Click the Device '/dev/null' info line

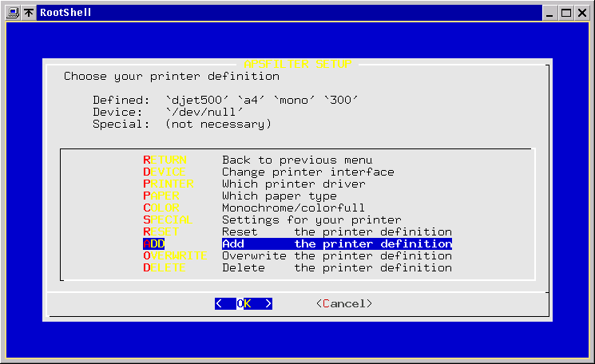tap(168, 113)
